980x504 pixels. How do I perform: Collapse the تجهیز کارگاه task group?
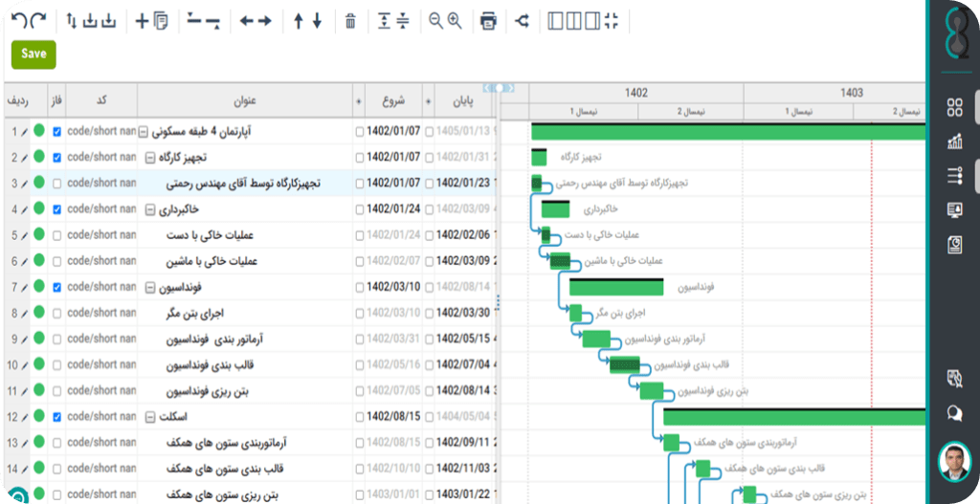coord(150,157)
